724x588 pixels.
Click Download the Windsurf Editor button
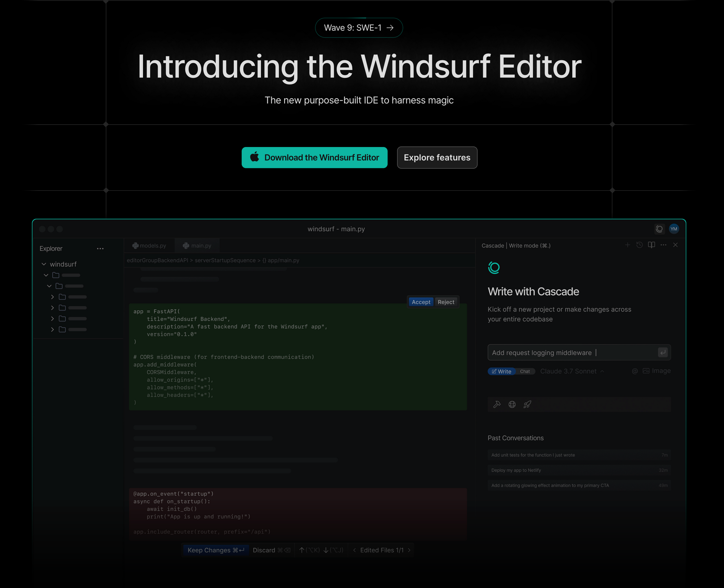[315, 157]
